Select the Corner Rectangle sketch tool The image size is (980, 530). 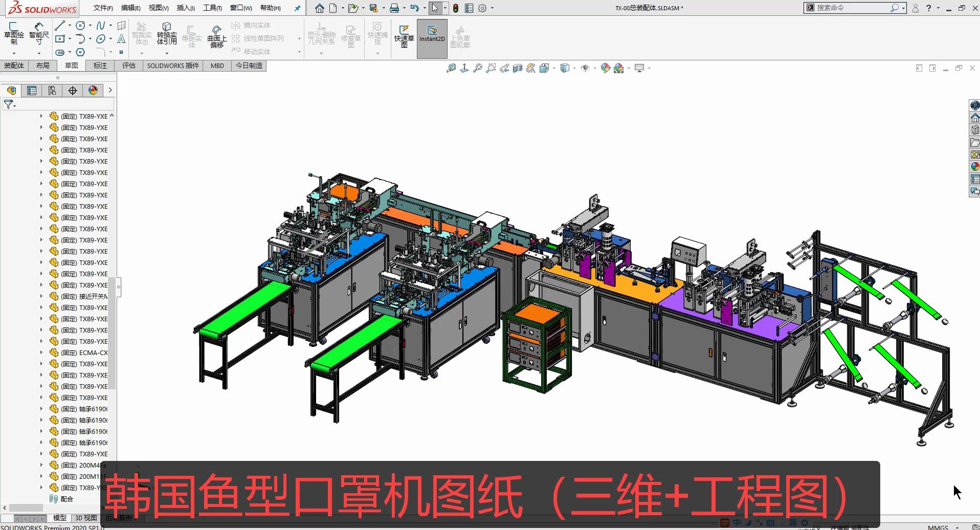60,38
